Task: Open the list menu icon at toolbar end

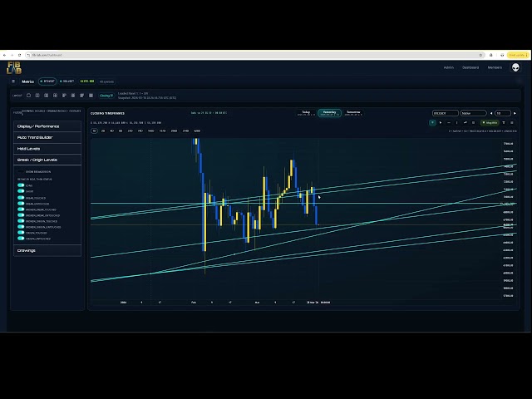Action: [x=512, y=123]
